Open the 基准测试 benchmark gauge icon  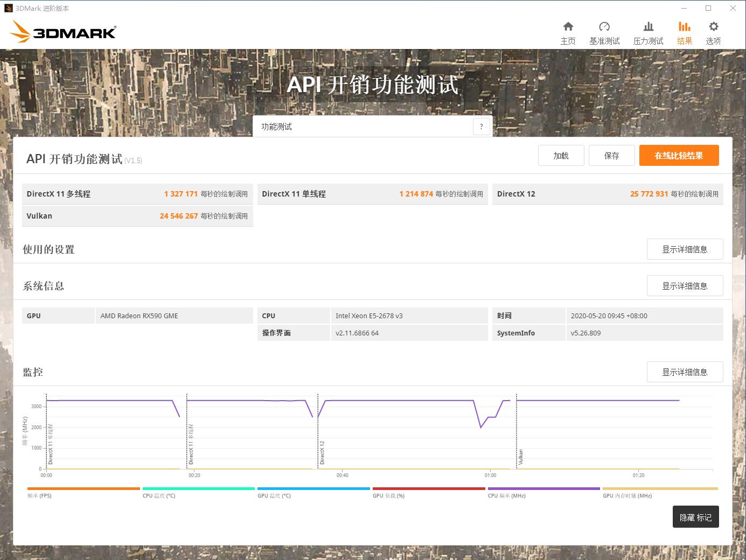[604, 31]
